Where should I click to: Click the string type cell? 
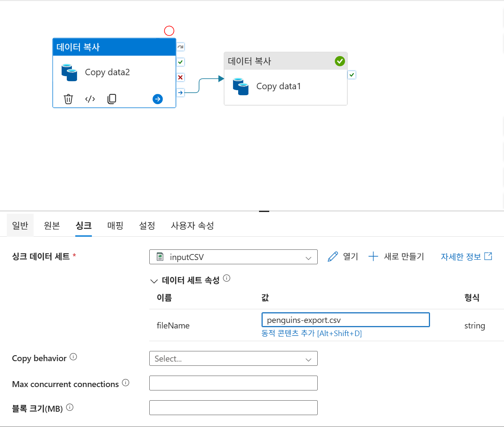tap(474, 325)
